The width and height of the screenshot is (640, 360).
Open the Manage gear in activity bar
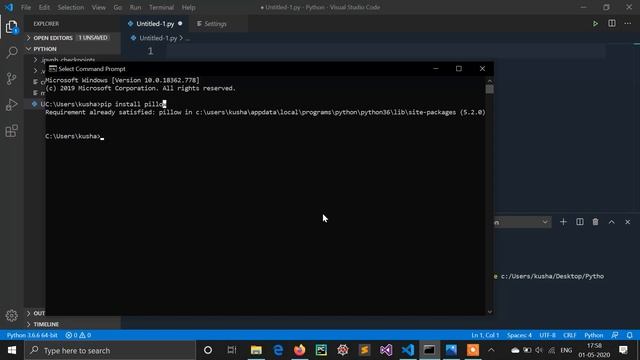point(11,315)
